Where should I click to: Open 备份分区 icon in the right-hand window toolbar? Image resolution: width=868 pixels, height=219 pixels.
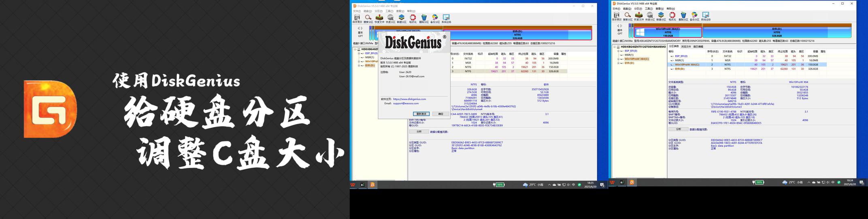point(694,16)
